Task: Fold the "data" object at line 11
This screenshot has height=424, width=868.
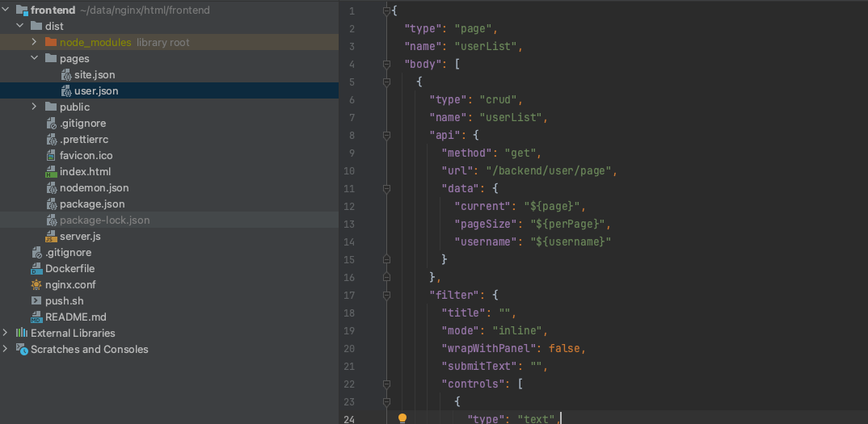Action: 387,188
